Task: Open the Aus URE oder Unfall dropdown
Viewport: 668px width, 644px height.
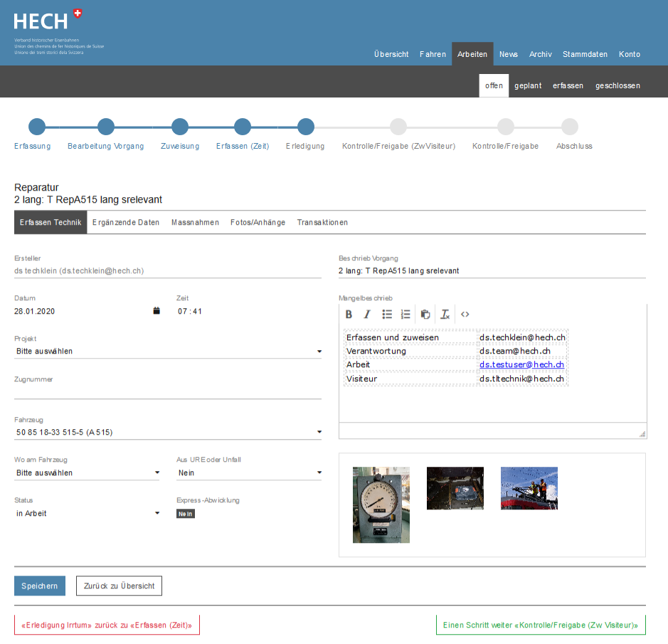Action: 249,473
